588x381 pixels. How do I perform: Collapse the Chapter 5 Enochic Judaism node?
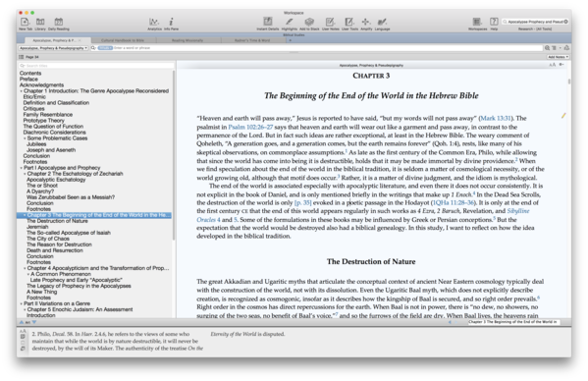pos(25,309)
